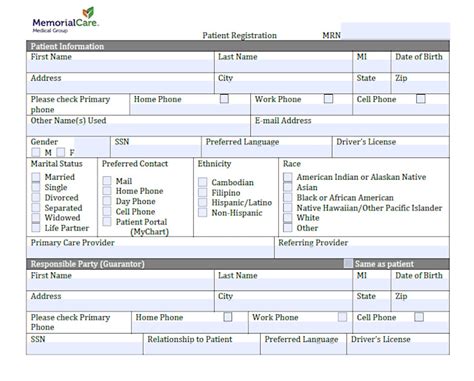The image size is (474, 381).
Task: Check guarantor Cell Phone as primary
Action: coord(419,317)
